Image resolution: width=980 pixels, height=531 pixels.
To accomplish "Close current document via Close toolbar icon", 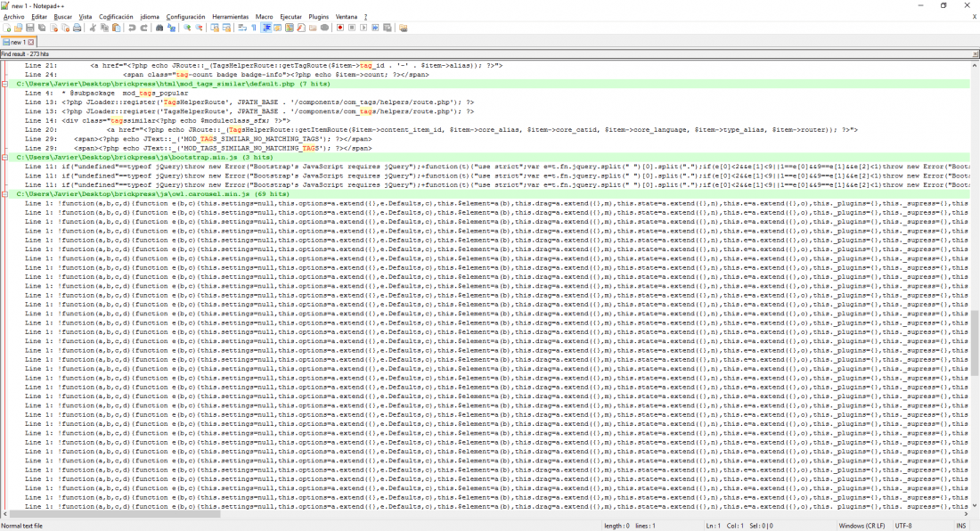I will [x=53, y=28].
